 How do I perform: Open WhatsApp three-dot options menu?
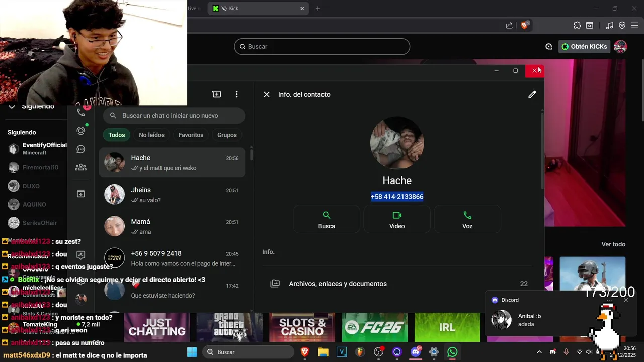coord(236,94)
